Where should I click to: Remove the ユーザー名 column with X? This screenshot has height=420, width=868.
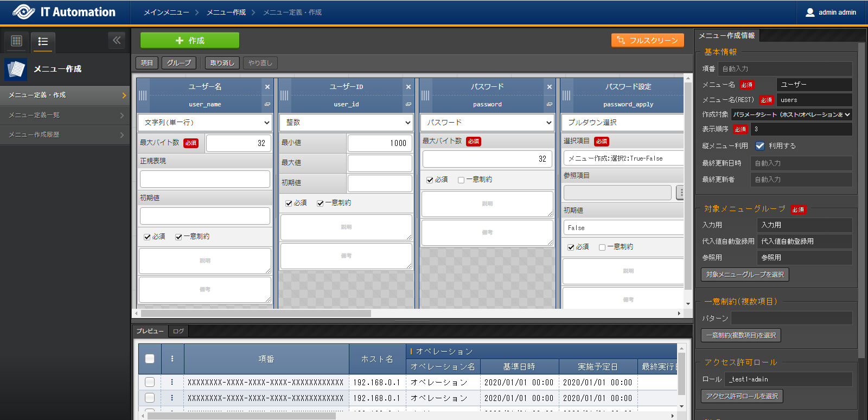coord(267,87)
